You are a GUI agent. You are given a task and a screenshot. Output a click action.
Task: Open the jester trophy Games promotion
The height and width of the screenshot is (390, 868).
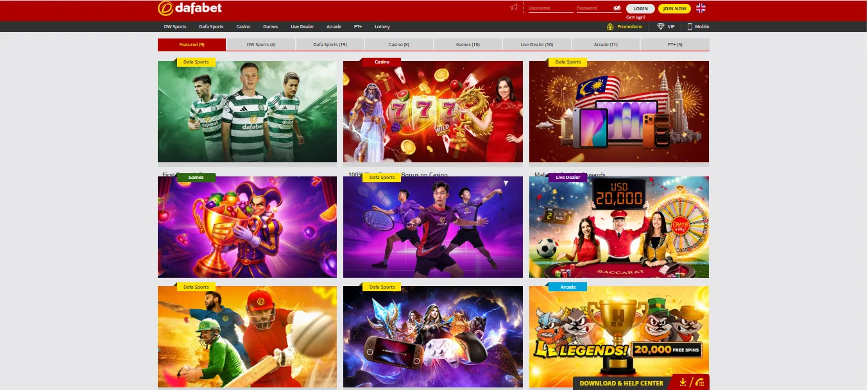[247, 227]
